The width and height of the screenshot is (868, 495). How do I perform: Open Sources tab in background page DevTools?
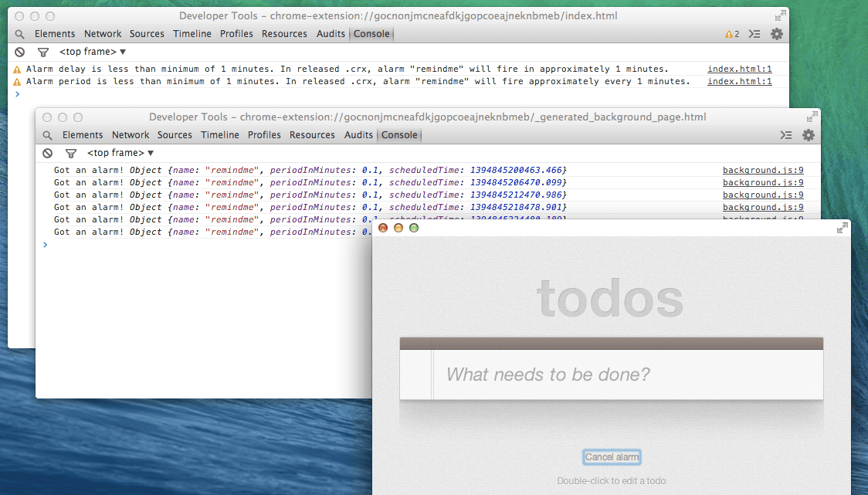175,135
